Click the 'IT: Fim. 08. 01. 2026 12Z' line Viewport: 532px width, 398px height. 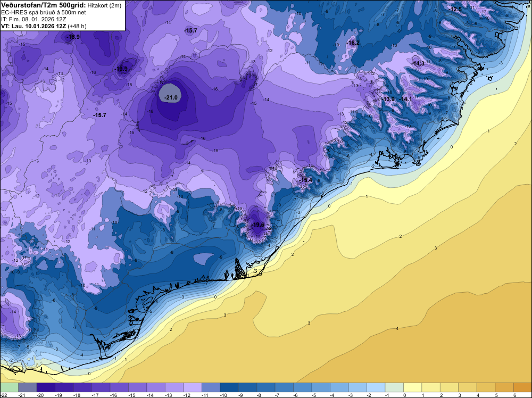pyautogui.click(x=34, y=19)
